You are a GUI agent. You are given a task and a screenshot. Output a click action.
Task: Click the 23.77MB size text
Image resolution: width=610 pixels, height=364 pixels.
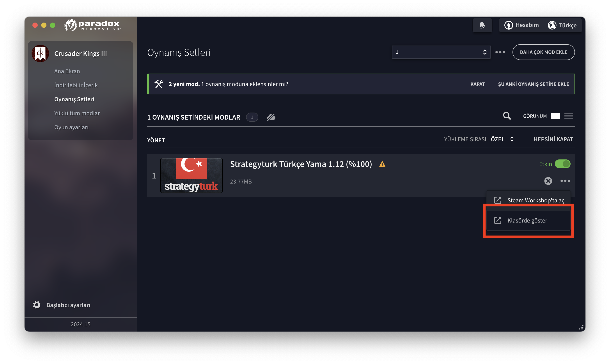coord(241,181)
